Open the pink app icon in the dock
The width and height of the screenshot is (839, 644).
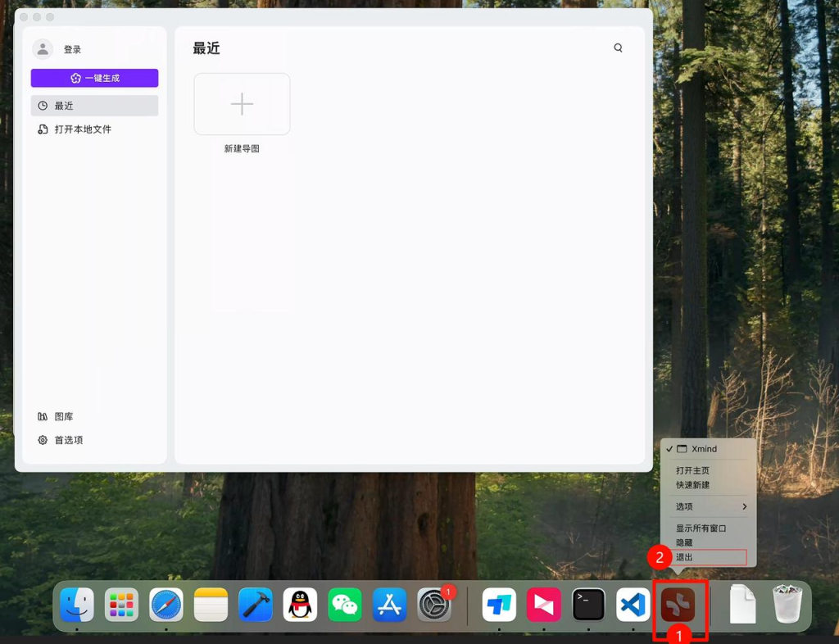(544, 605)
